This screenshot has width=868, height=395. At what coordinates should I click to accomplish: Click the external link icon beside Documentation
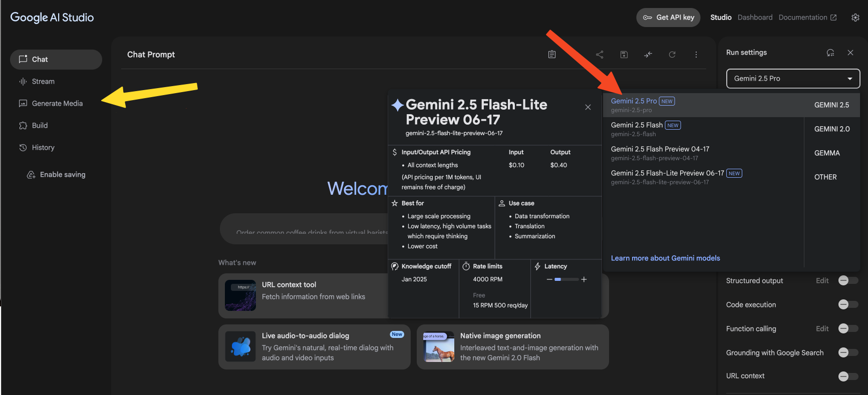[833, 18]
